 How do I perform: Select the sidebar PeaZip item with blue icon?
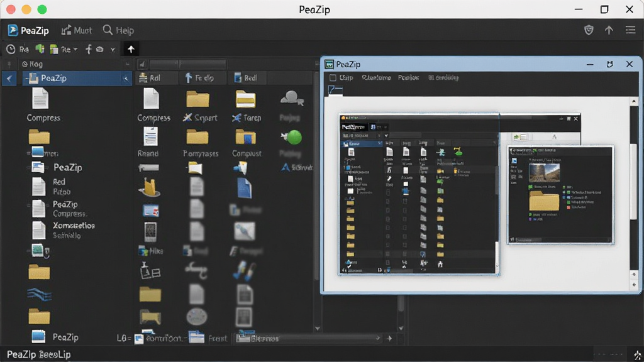[x=57, y=167]
